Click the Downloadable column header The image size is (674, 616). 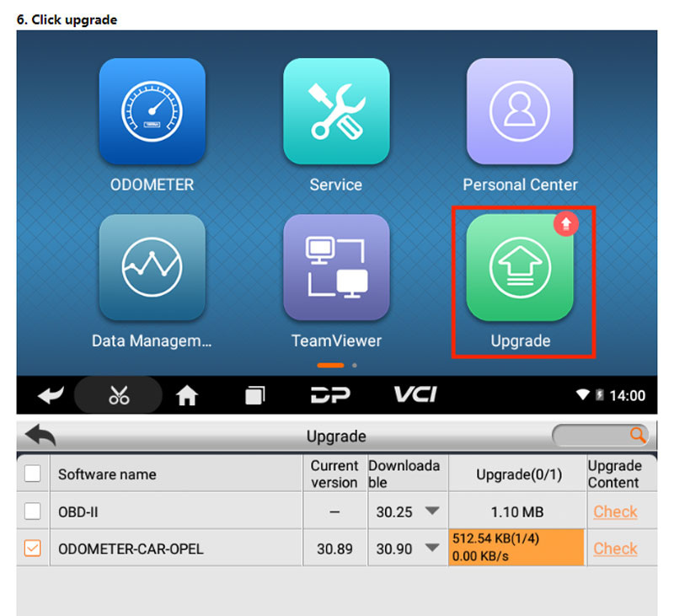pyautogui.click(x=408, y=474)
